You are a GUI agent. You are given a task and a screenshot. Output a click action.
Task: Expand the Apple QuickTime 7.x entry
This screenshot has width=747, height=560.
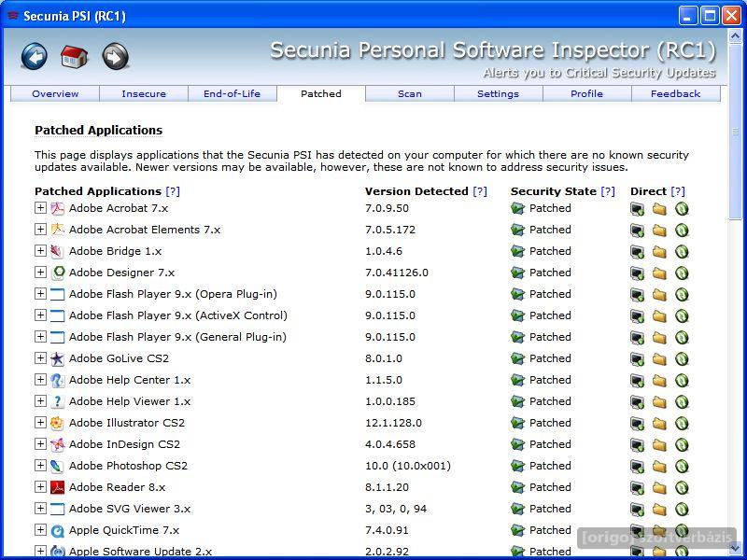click(40, 529)
